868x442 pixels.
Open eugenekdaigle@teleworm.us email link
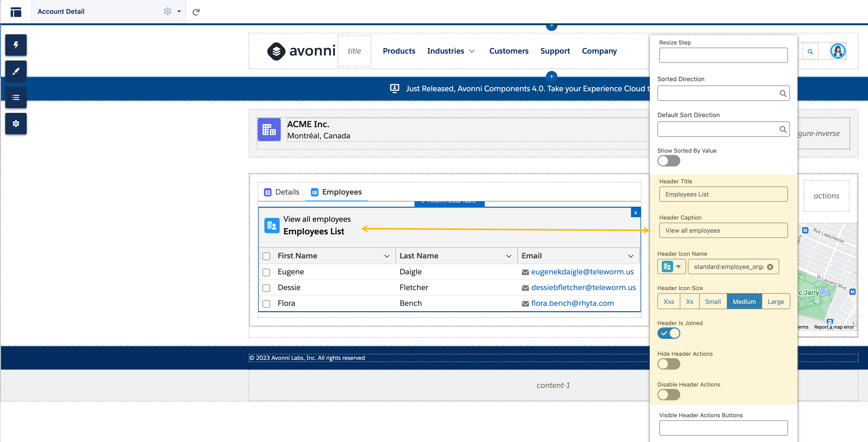[x=582, y=272]
